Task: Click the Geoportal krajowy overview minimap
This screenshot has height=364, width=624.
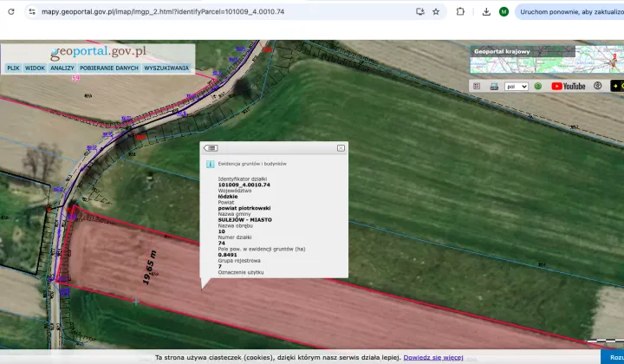Action: (x=547, y=59)
